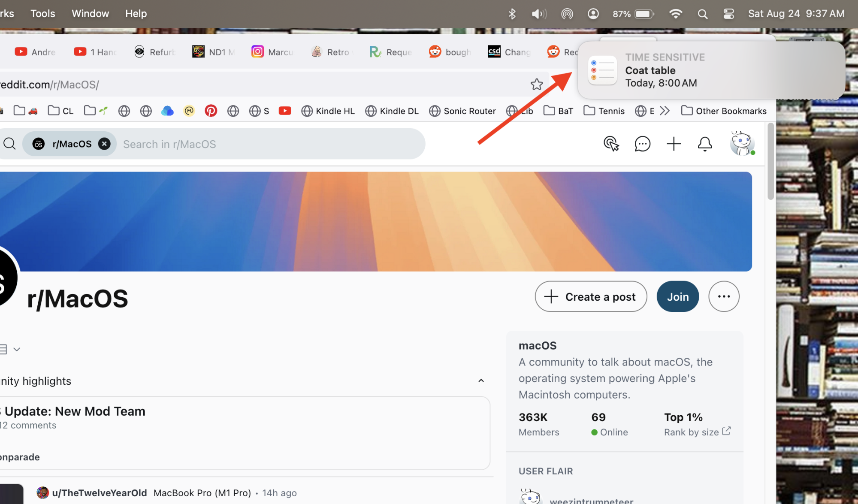Join the r/MacOS community

coord(677,297)
